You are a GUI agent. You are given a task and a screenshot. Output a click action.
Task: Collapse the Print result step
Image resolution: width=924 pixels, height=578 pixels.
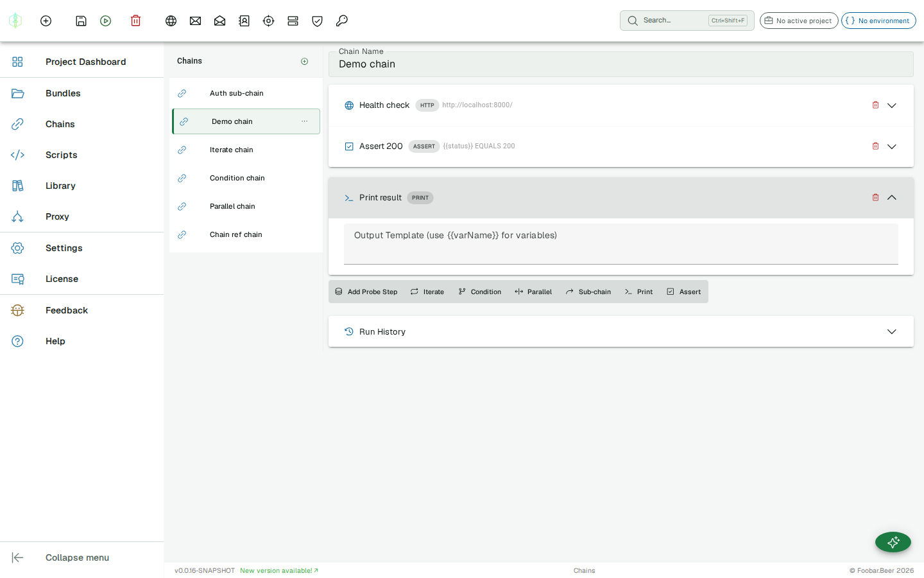892,197
